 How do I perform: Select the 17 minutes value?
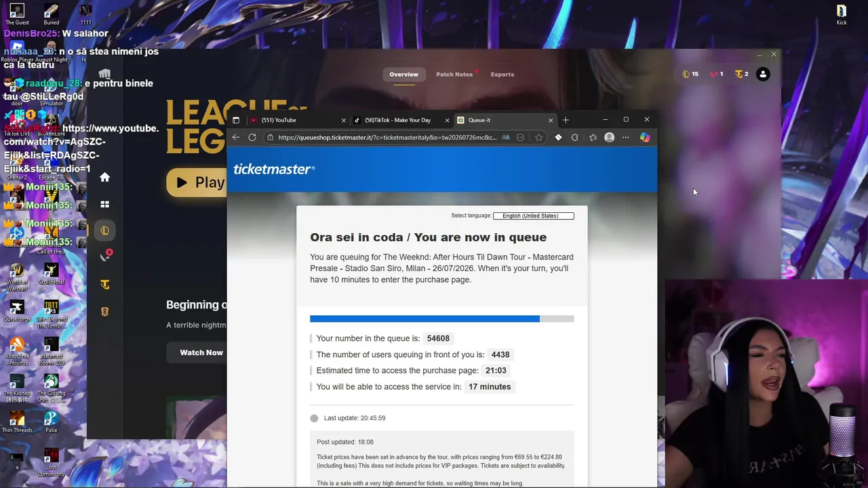(x=490, y=387)
